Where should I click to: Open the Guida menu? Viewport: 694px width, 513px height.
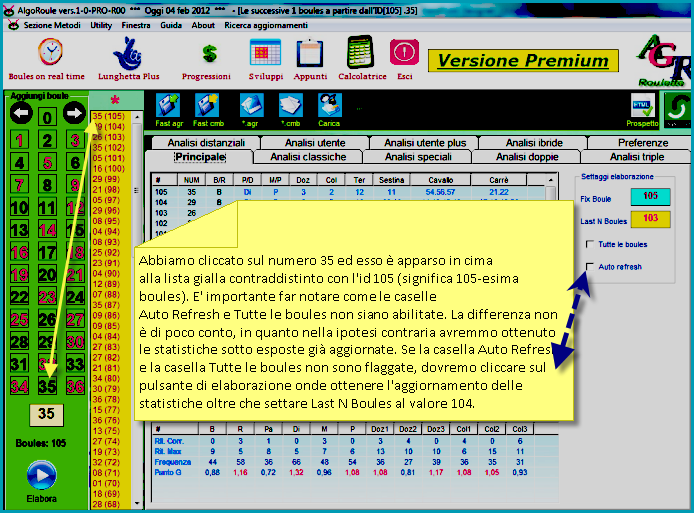(171, 25)
